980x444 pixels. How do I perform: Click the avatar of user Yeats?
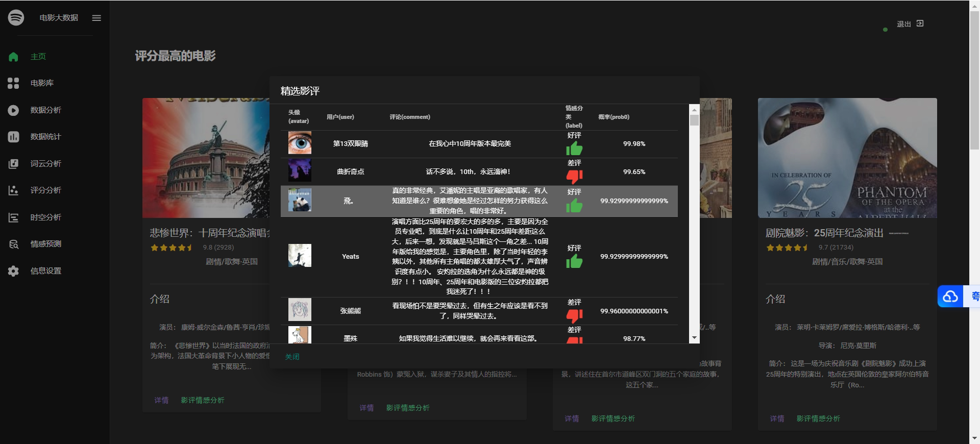[300, 255]
